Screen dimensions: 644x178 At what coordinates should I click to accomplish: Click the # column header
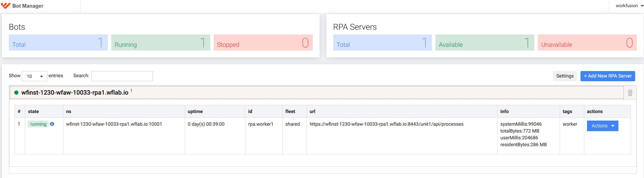pos(19,112)
